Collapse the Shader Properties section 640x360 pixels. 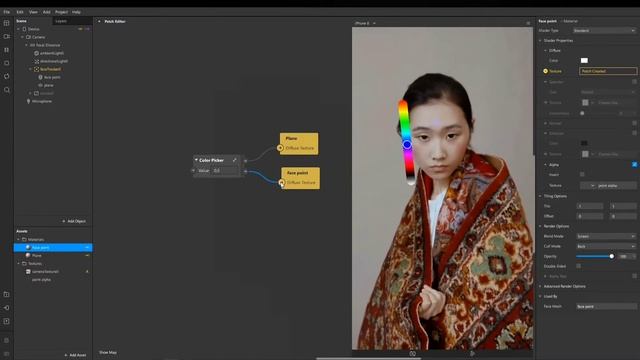(540, 41)
